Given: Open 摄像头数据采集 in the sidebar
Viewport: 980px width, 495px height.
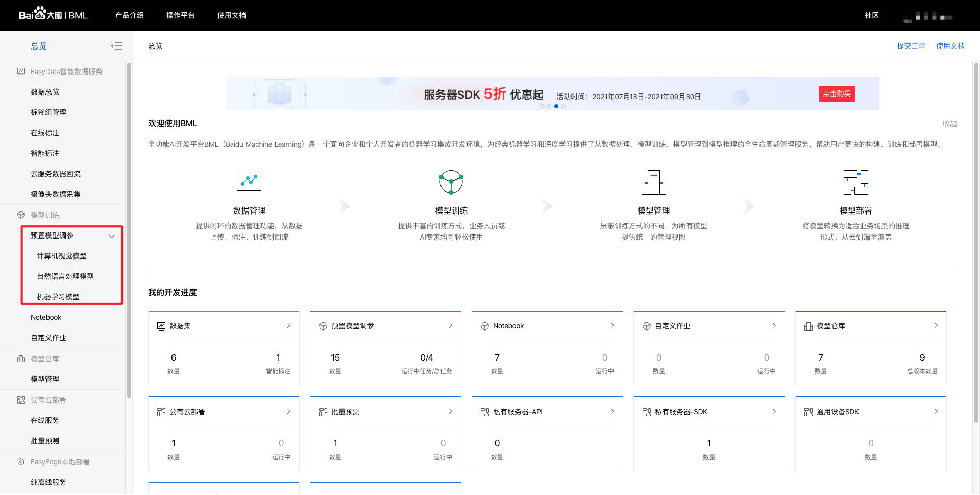Looking at the screenshot, I should pos(56,194).
